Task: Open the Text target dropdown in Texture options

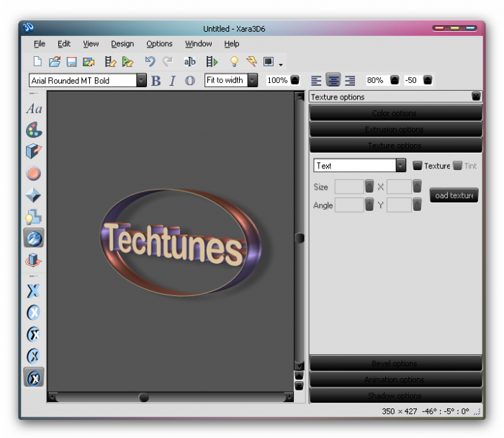Action: 401,166
